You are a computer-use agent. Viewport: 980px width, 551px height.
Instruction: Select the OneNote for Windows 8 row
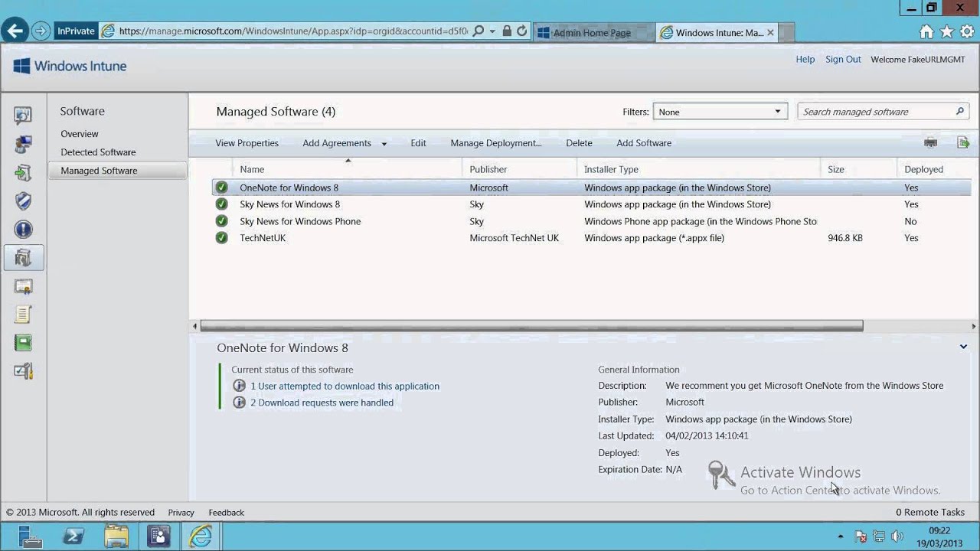pyautogui.click(x=591, y=187)
